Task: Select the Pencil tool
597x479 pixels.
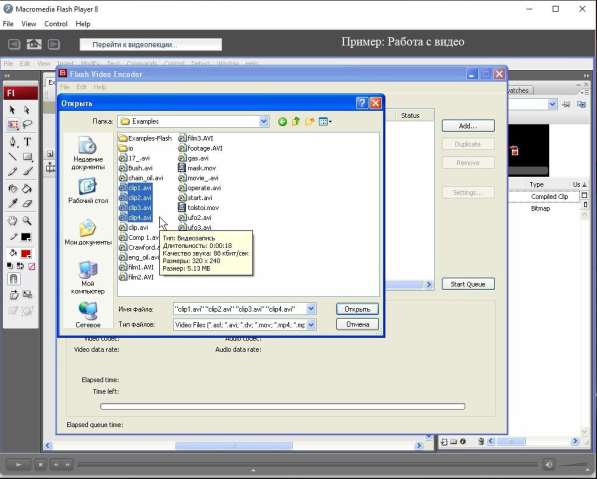Action: pyautogui.click(x=13, y=172)
